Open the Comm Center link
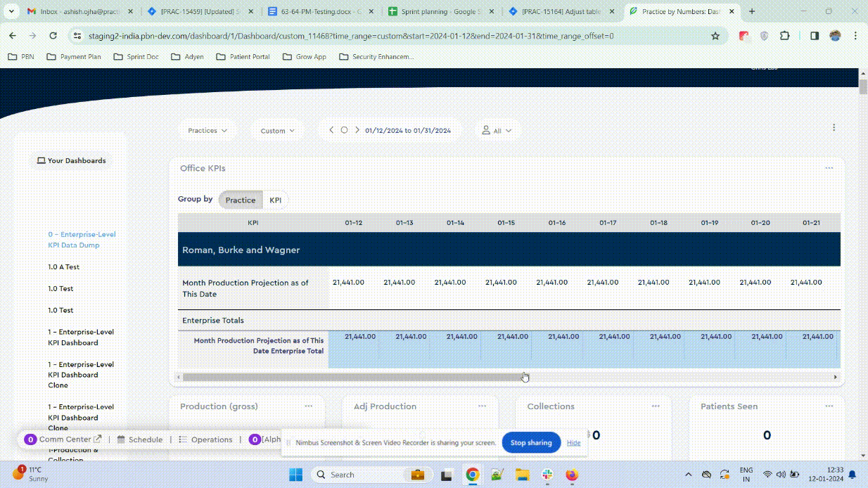The height and width of the screenshot is (488, 868). 63,439
